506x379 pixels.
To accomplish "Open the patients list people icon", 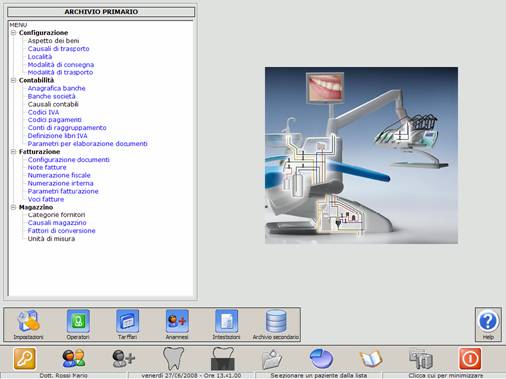I will click(74, 359).
